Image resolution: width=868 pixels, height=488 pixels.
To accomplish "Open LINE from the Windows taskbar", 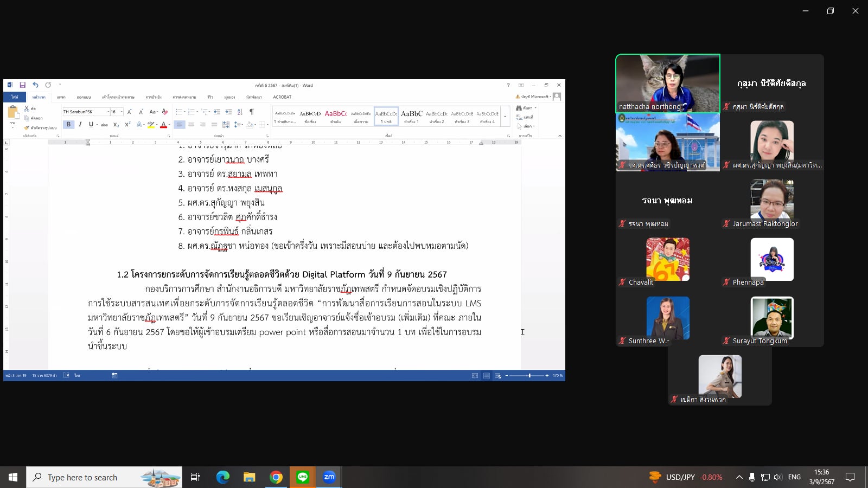I will 303,477.
